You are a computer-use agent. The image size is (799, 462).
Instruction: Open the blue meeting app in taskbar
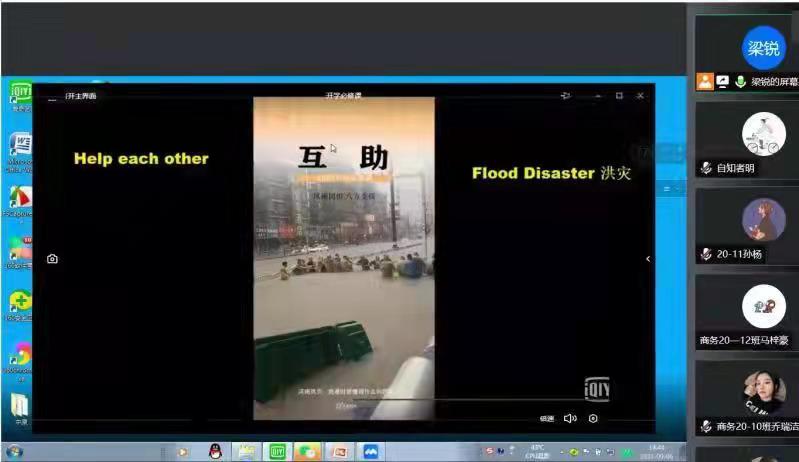pos(370,451)
